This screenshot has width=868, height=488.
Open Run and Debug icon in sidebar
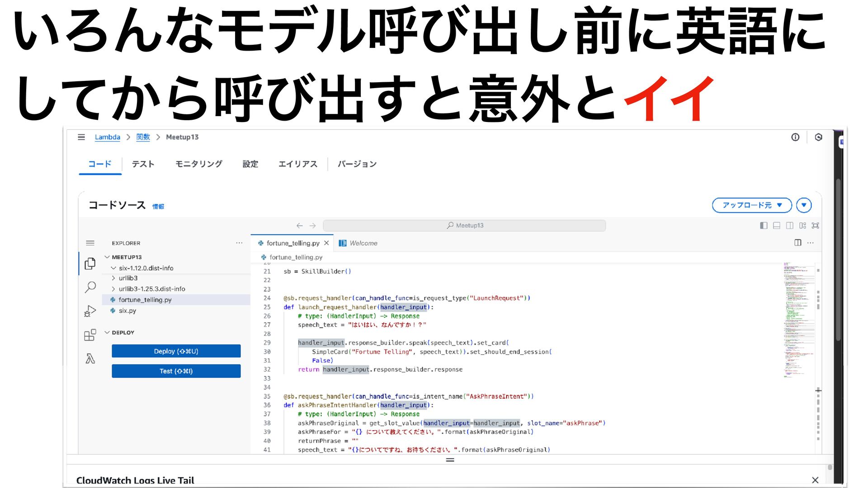coord(90,311)
